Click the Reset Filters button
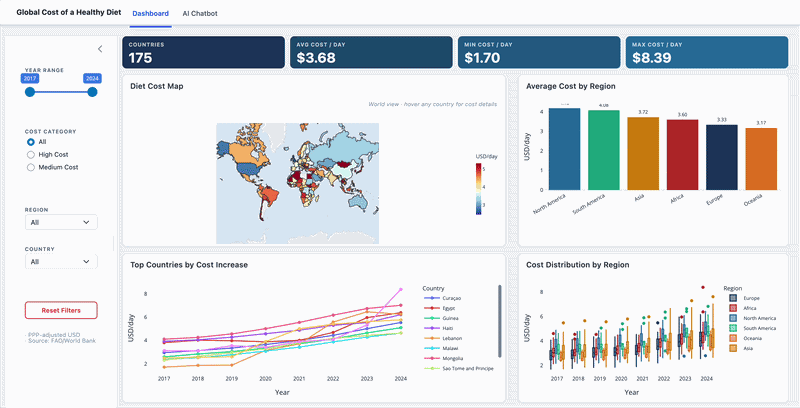800x408 pixels. [x=61, y=310]
